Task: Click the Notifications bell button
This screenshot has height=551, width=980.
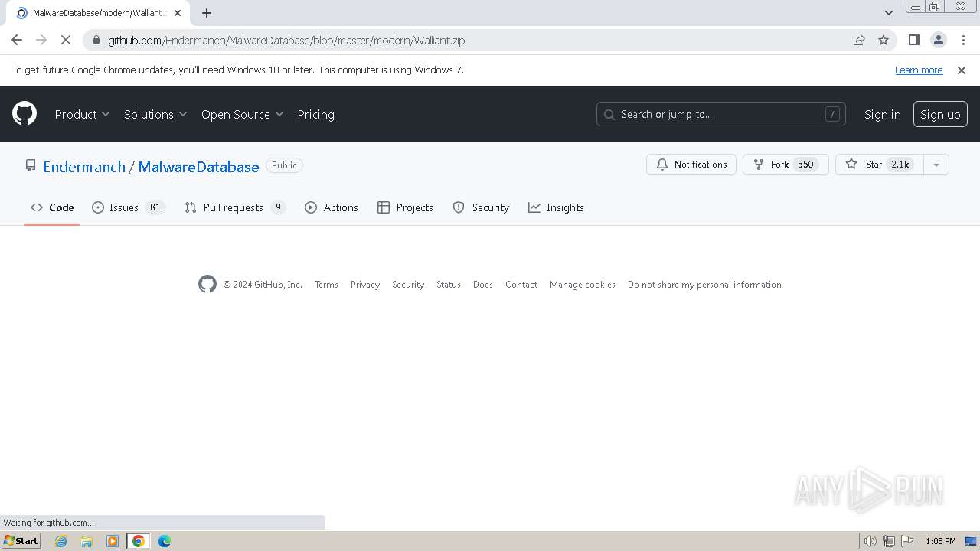Action: (691, 165)
